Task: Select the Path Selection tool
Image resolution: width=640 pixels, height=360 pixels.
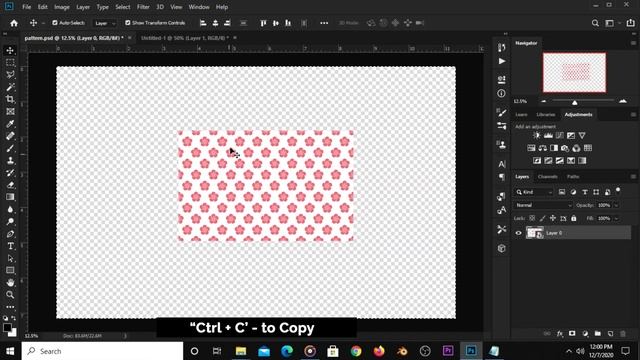Action: click(10, 258)
